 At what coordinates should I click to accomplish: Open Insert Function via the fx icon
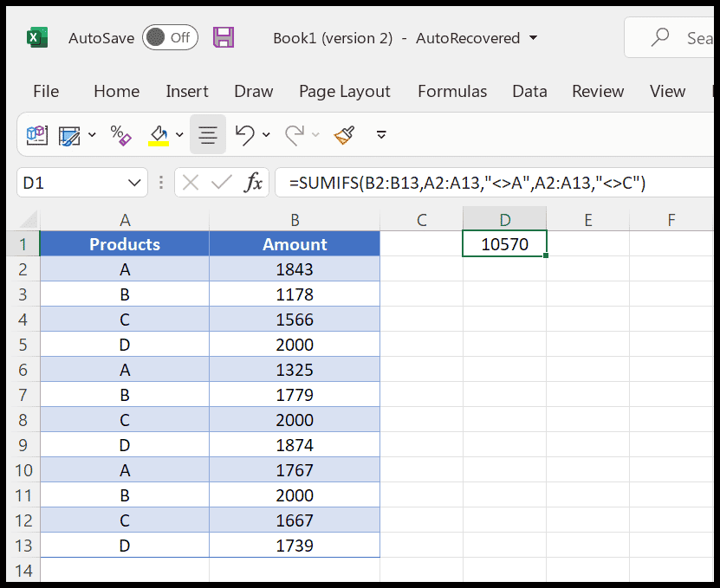tap(253, 183)
